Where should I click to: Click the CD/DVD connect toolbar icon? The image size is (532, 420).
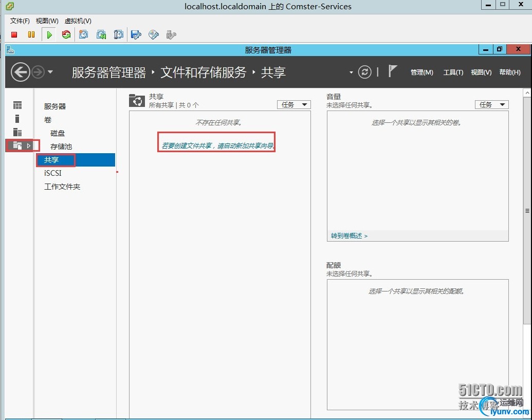pos(154,34)
